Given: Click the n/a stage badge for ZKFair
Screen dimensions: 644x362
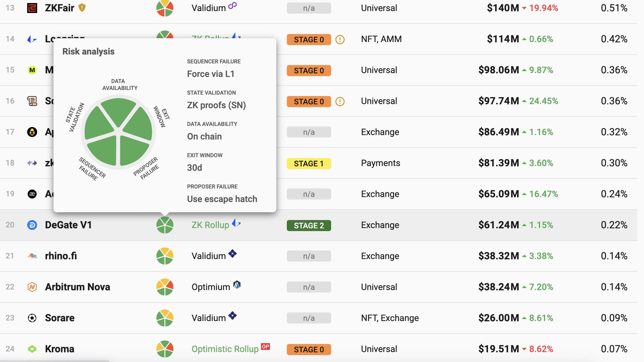Looking at the screenshot, I should click(309, 8).
